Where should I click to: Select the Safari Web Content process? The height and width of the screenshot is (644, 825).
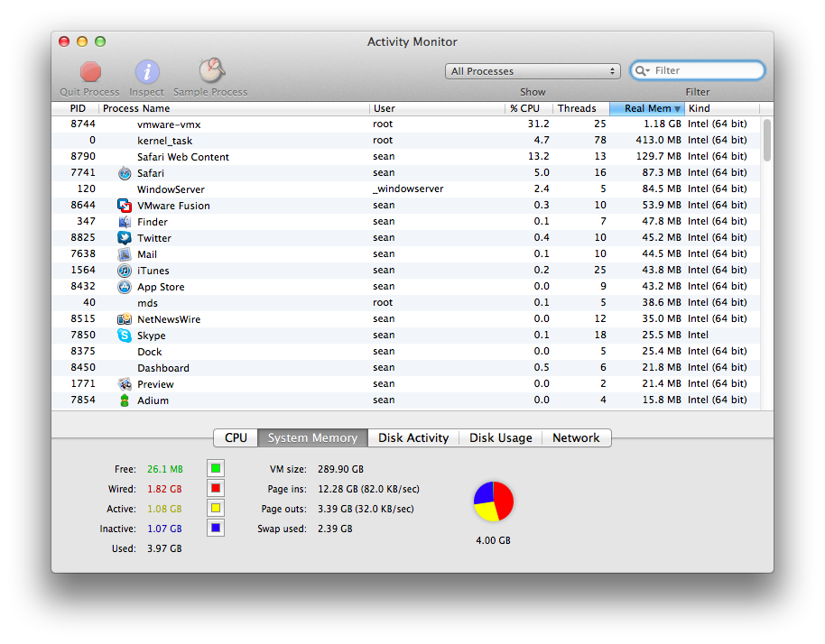pyautogui.click(x=406, y=157)
